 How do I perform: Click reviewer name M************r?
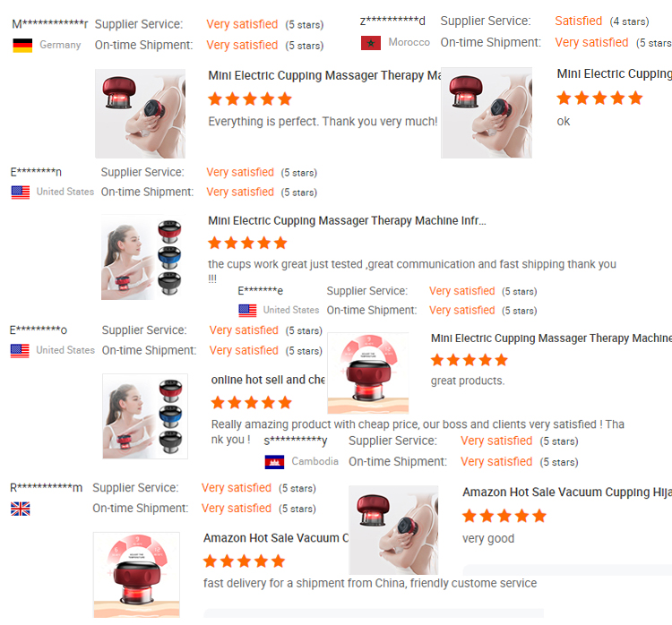click(x=49, y=24)
